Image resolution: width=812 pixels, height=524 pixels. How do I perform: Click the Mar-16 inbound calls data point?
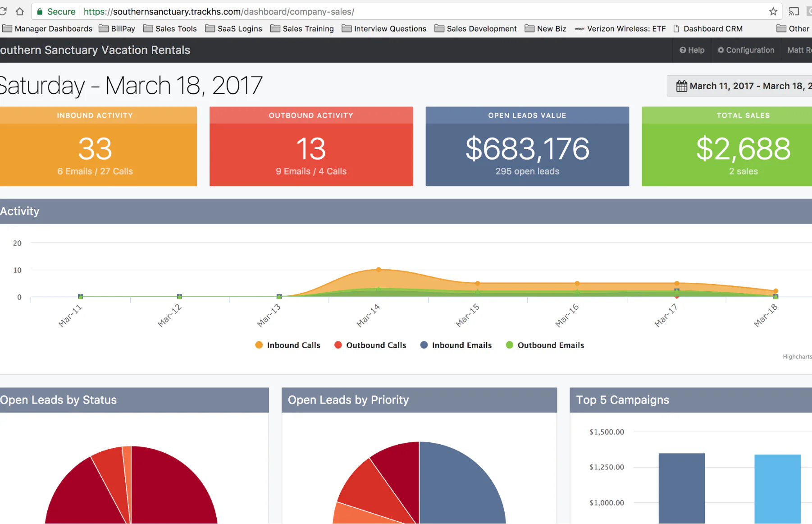577,284
